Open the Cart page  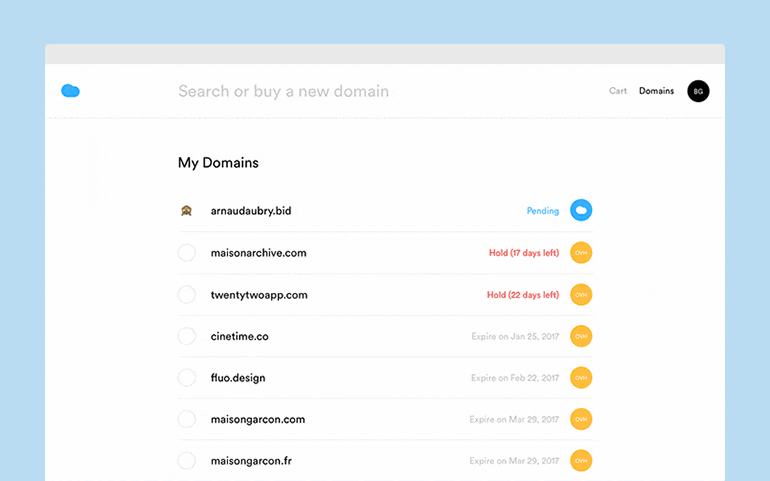point(618,91)
